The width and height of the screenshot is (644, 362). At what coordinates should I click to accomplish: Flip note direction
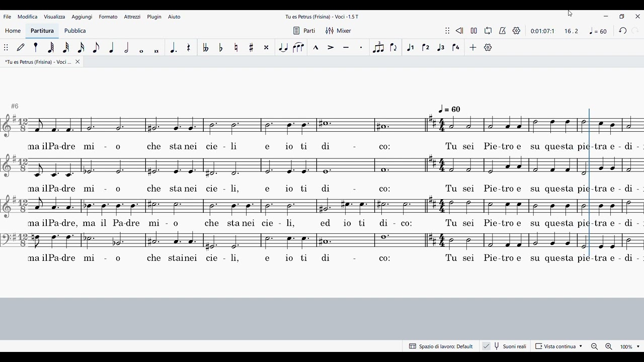(x=393, y=47)
